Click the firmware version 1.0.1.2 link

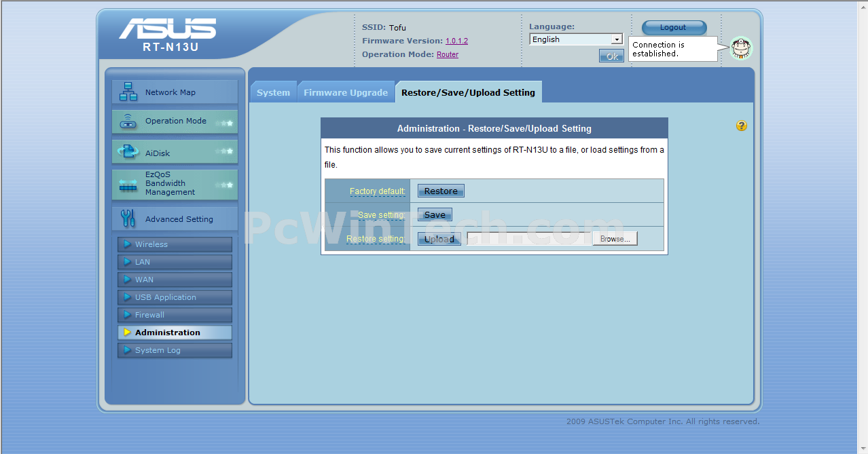click(x=456, y=41)
